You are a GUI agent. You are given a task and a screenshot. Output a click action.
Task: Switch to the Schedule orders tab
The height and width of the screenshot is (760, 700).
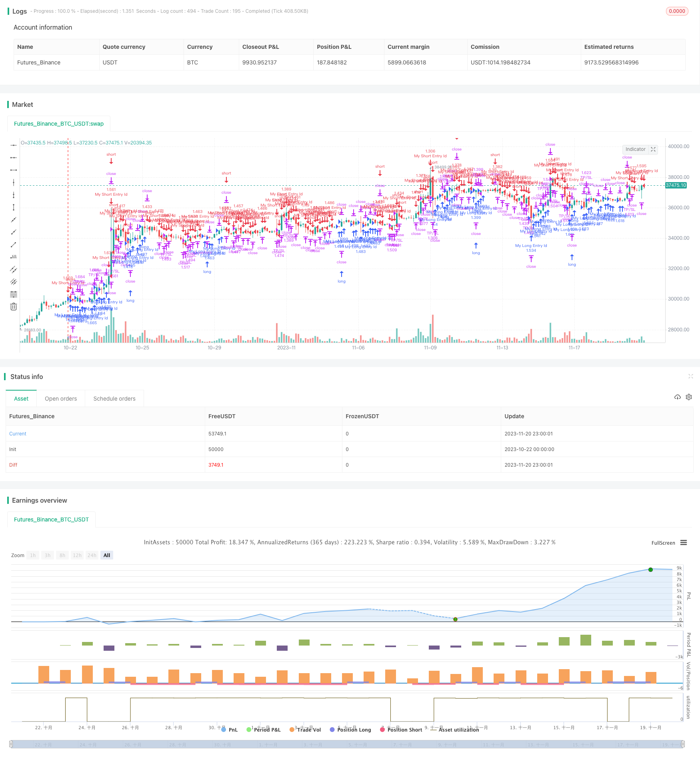(114, 399)
